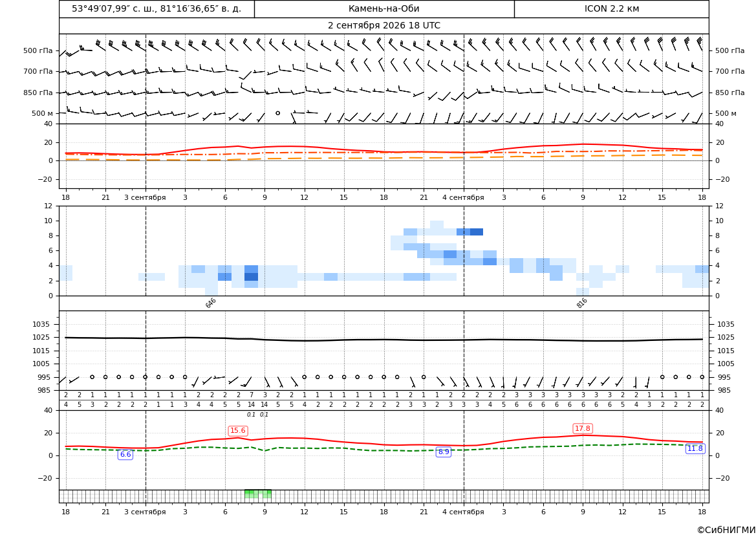Click the 4 сентября label on the upper axis
The image size is (756, 535).
click(463, 197)
